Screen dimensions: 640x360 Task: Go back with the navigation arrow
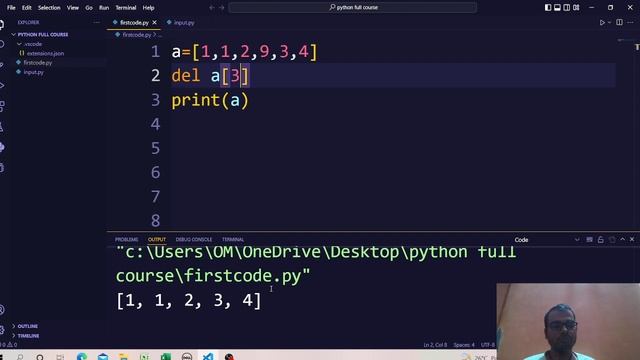click(211, 8)
